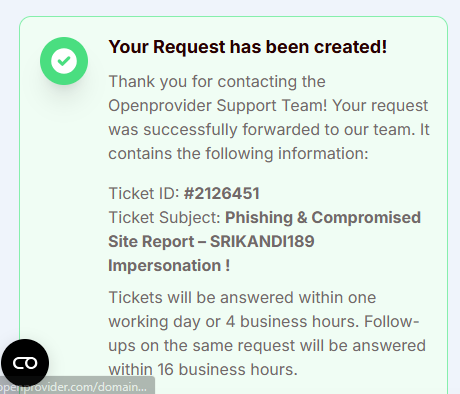Image resolution: width=460 pixels, height=394 pixels.
Task: Click the "Site Report –" subject text
Action: coord(157,241)
